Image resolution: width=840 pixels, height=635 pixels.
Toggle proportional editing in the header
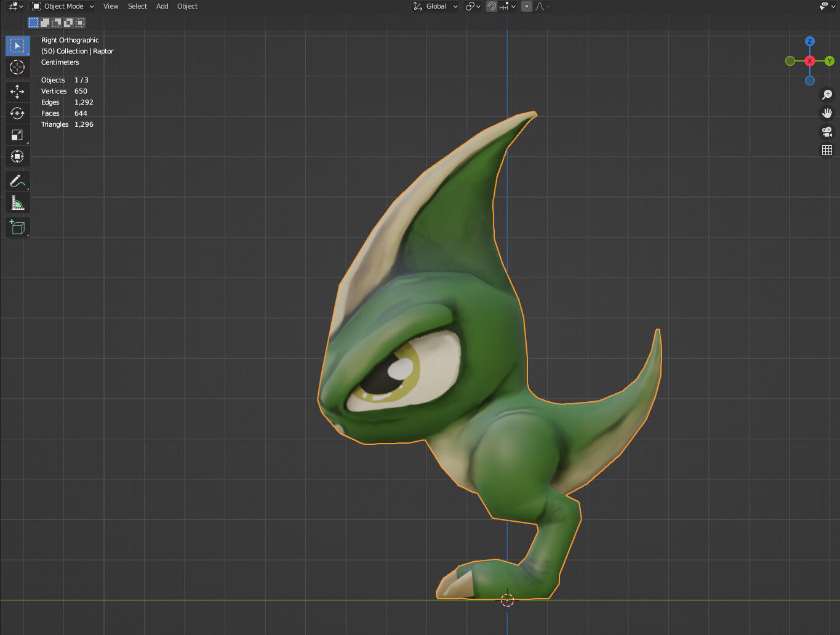pyautogui.click(x=527, y=6)
